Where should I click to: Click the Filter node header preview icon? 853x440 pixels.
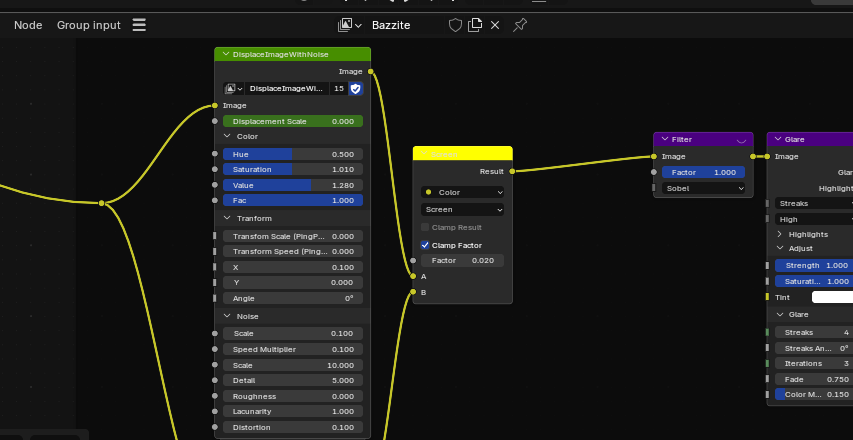coord(741,140)
